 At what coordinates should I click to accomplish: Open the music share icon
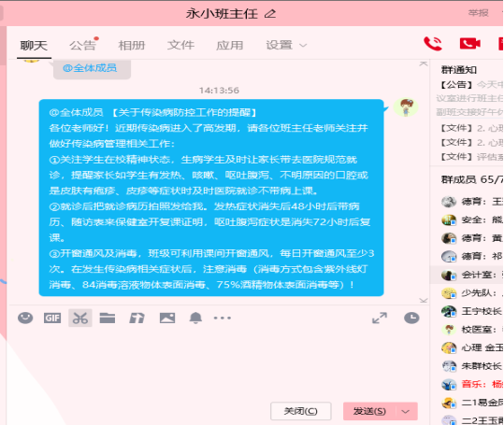click(137, 318)
